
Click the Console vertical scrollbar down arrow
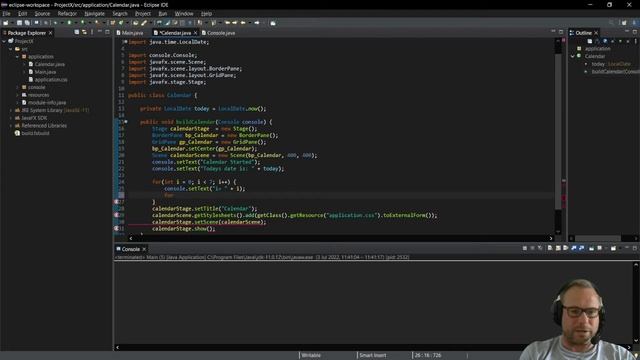pos(636,341)
